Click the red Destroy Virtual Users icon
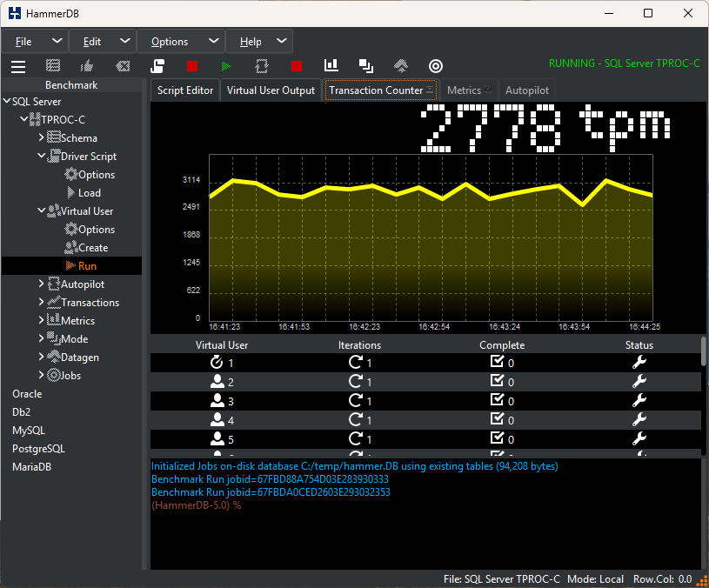Image resolution: width=709 pixels, height=588 pixels. [192, 66]
